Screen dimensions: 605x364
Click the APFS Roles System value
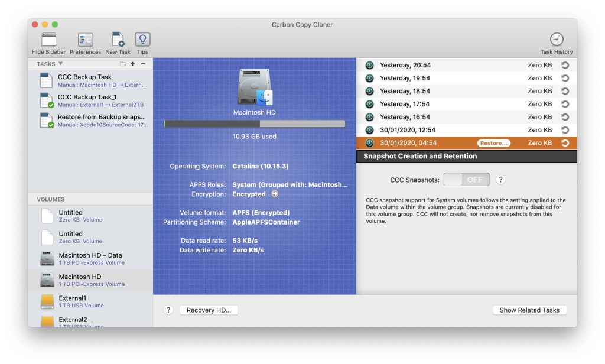tap(290, 184)
